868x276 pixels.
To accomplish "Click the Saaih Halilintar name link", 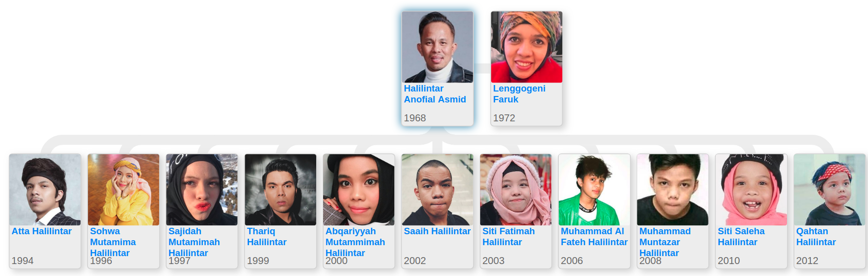I will pyautogui.click(x=437, y=231).
